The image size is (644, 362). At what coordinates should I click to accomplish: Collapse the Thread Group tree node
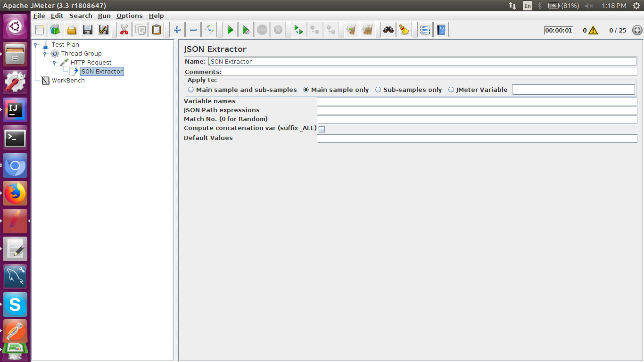coord(45,54)
